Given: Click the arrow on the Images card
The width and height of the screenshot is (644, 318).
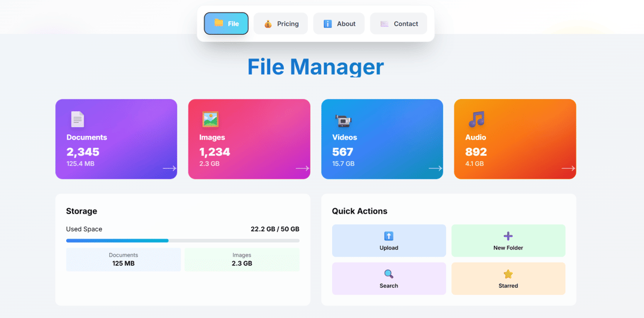Looking at the screenshot, I should click(x=303, y=168).
